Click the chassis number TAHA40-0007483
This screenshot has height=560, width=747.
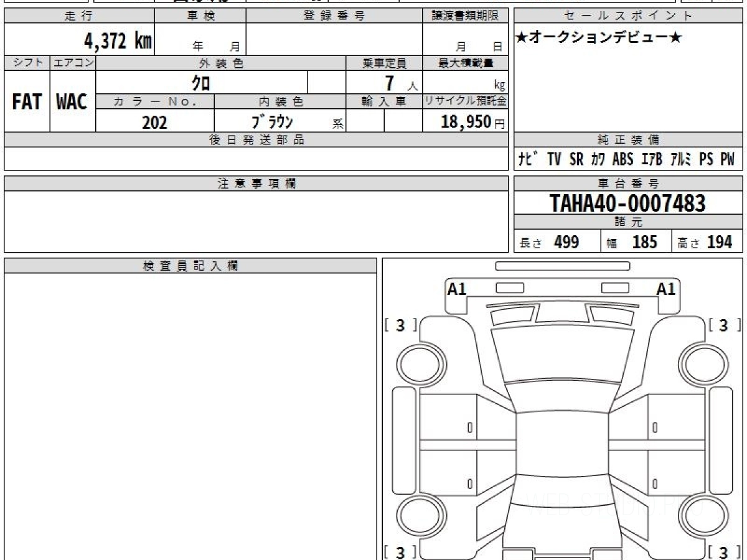[627, 203]
